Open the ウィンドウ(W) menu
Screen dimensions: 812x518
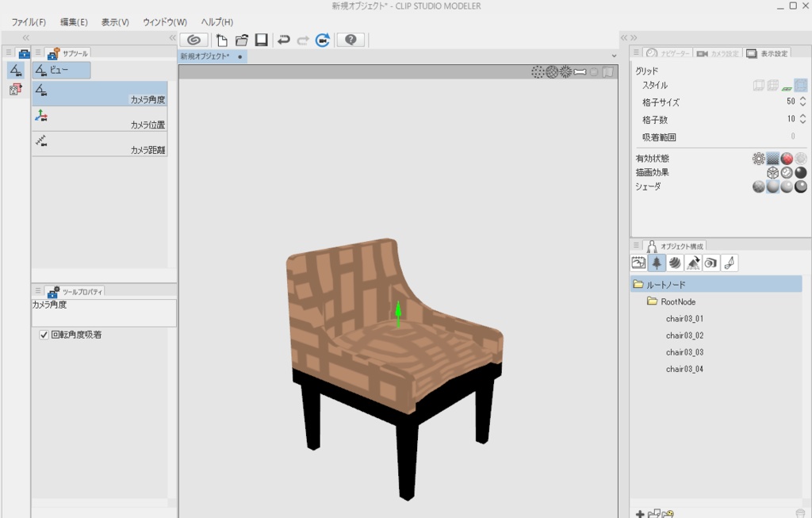[x=165, y=22]
